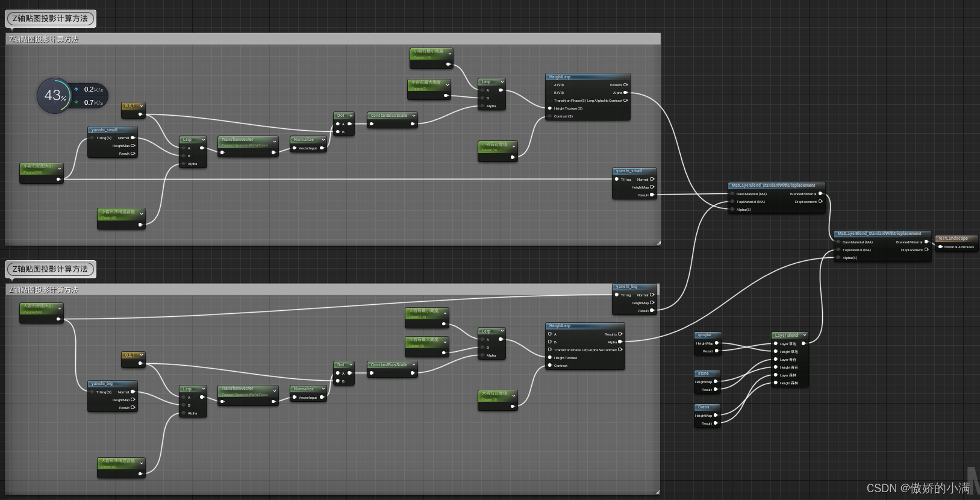This screenshot has width=980, height=500.
Task: Click 43% floating network monitor widget
Action: pyautogui.click(x=54, y=96)
